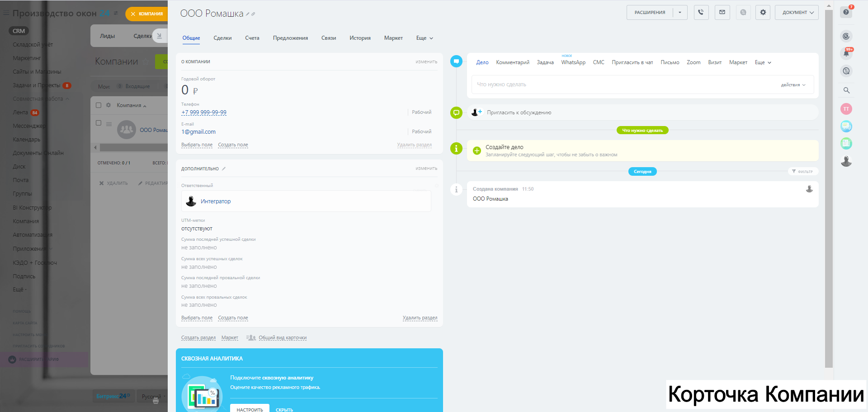
Task: Switch to the Сделки tab
Action: coord(222,38)
